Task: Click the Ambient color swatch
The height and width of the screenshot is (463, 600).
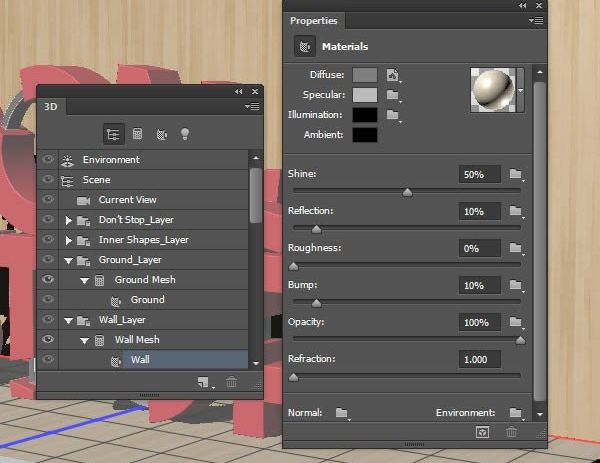Action: [365, 135]
